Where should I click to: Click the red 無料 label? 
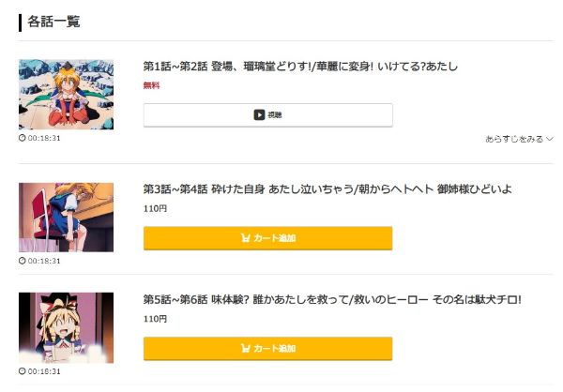(x=151, y=85)
